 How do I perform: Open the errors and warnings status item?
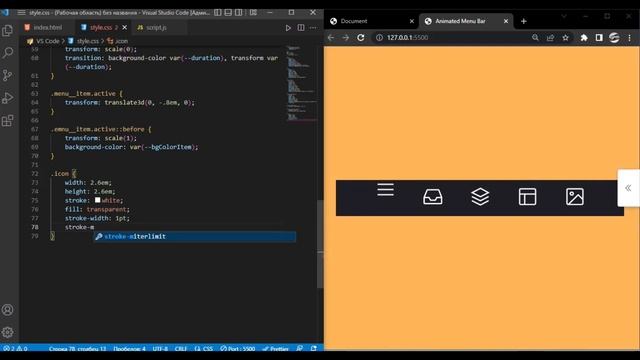point(15,349)
